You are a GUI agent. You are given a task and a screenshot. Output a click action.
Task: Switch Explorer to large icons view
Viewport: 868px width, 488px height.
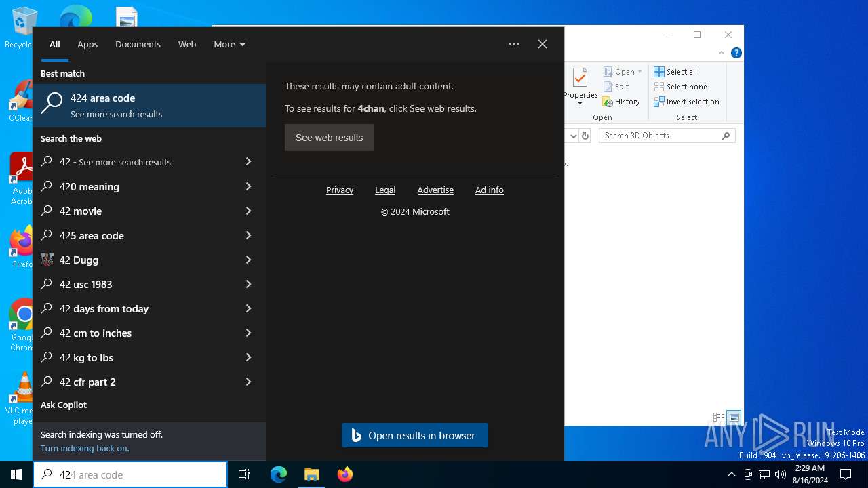click(x=734, y=418)
